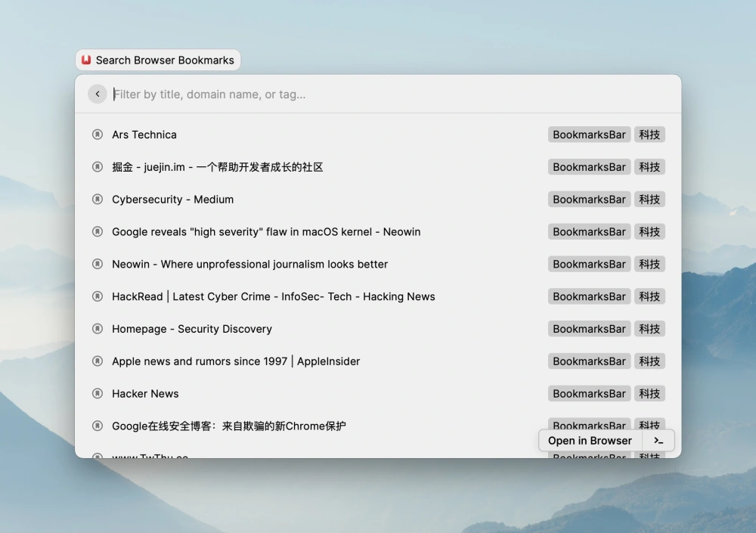This screenshot has height=533, width=756.
Task: Select Homepage - Security Discovery bookmark
Action: click(378, 328)
